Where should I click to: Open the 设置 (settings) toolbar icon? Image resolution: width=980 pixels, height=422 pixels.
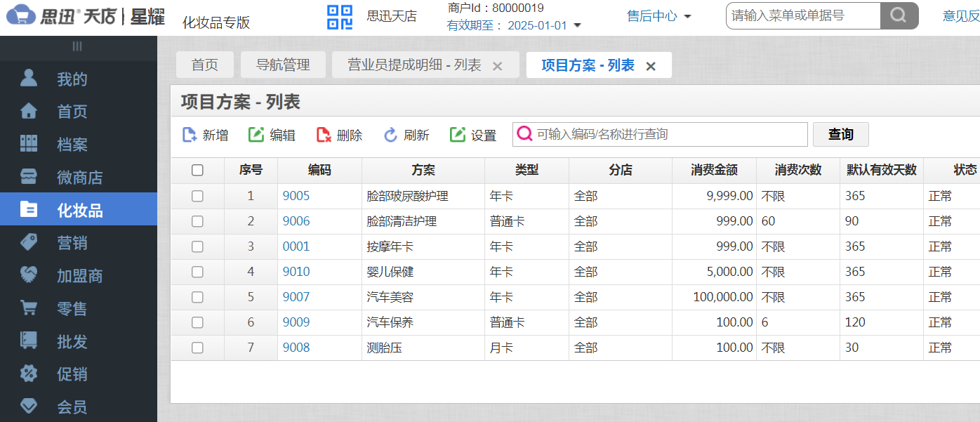click(x=456, y=135)
